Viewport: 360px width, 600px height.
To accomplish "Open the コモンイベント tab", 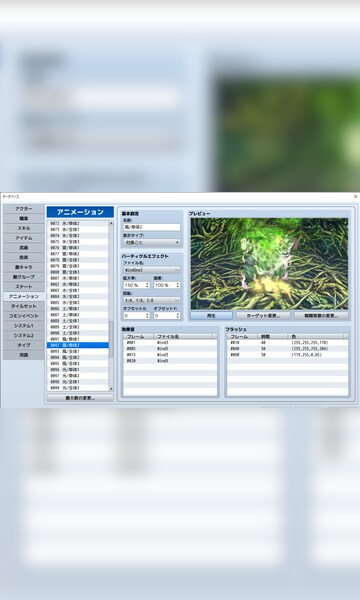I will (24, 316).
